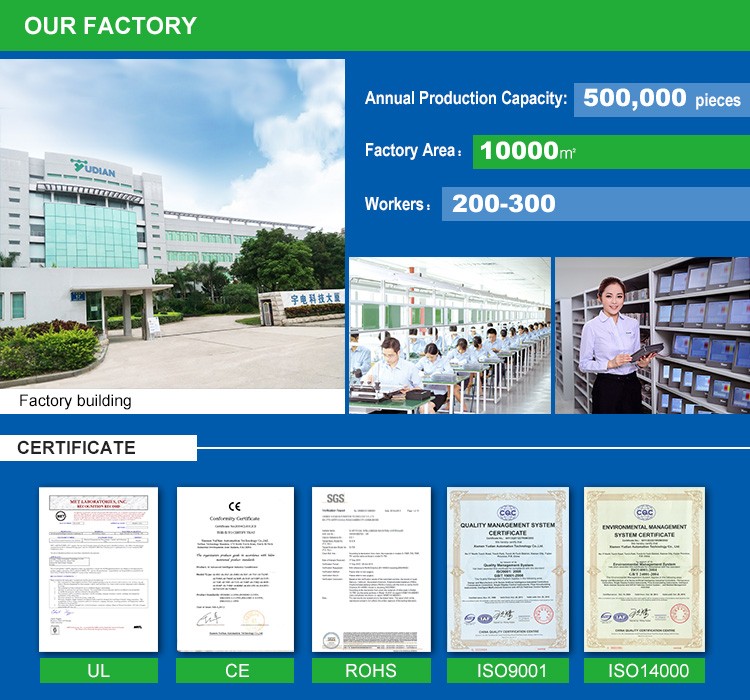The image size is (750, 700).
Task: Click the ISO9001 label
Action: coord(507,670)
